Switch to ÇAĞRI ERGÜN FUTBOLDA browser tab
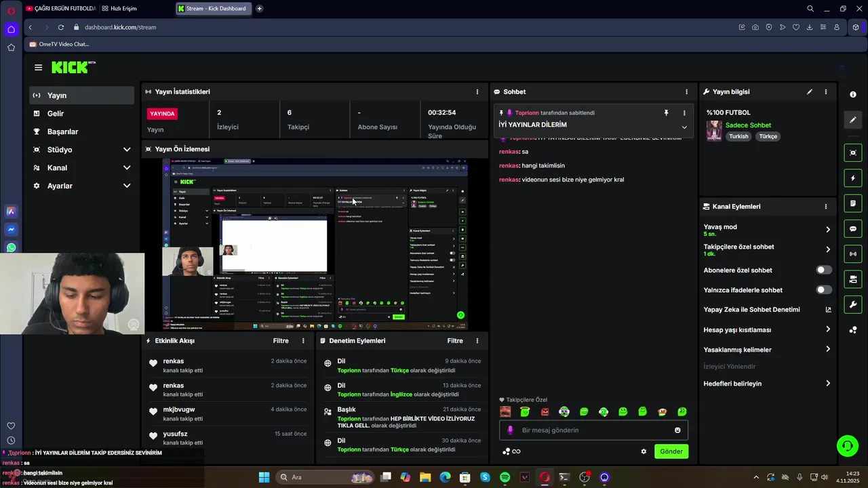Screen dimensions: 868x488 pos(60,9)
